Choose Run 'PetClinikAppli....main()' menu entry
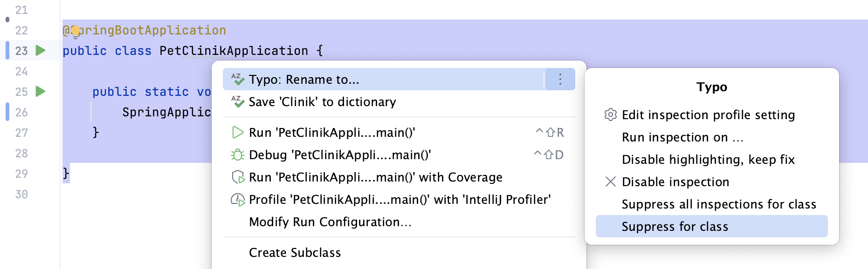This screenshot has width=868, height=269. click(399, 133)
